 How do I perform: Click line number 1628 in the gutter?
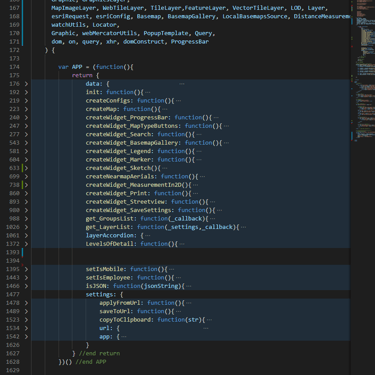click(13, 362)
